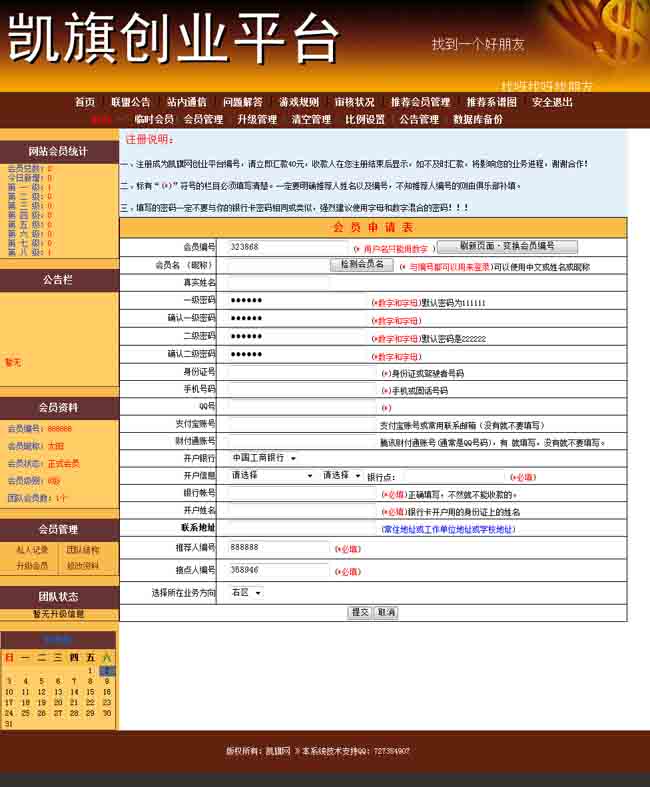Select day 15 on the calendar
The image size is (650, 787).
tap(90, 692)
